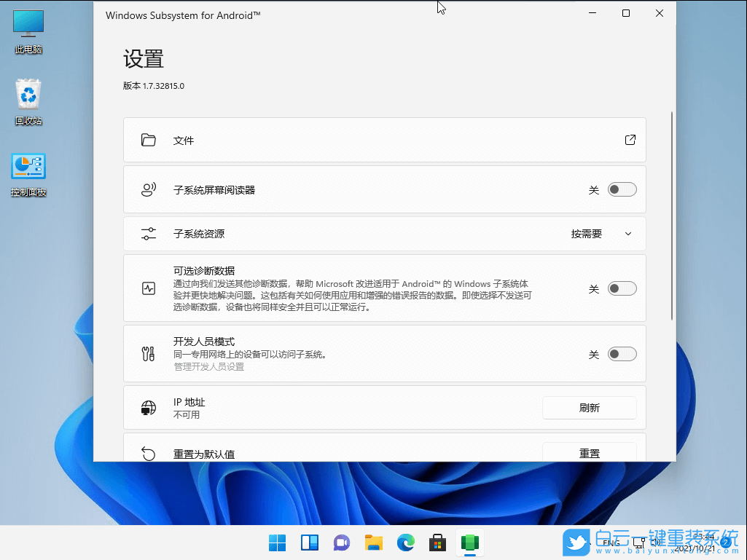Click the settings window scrollbar
This screenshot has width=747, height=560.
tap(670, 218)
